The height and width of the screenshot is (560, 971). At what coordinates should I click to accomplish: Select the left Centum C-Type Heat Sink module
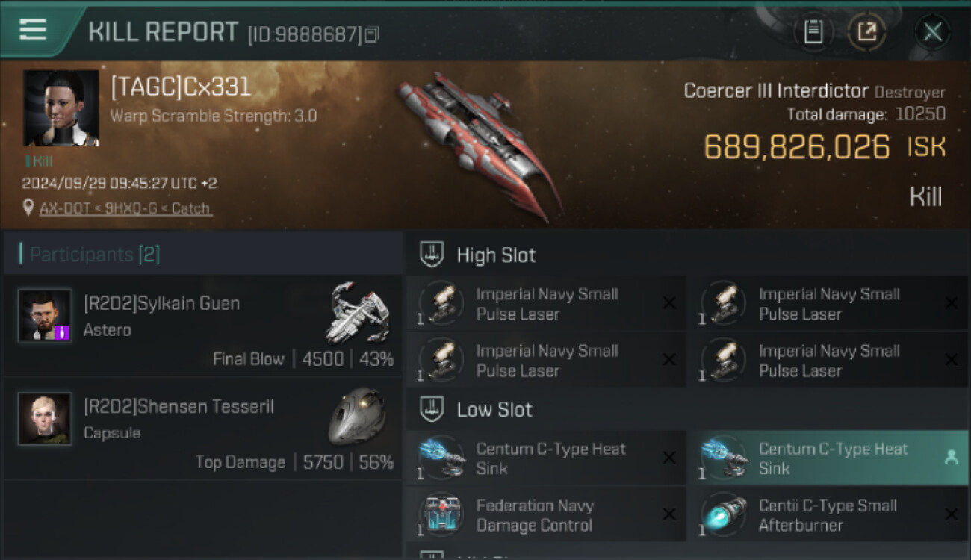pyautogui.click(x=545, y=458)
